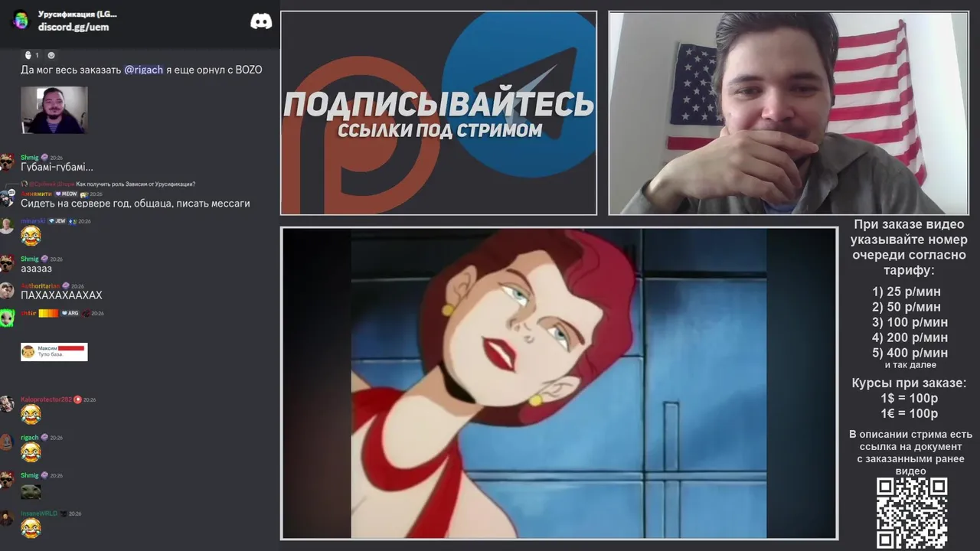Click the MEOW tag badge
Screen dimensions: 980x551
click(66, 194)
